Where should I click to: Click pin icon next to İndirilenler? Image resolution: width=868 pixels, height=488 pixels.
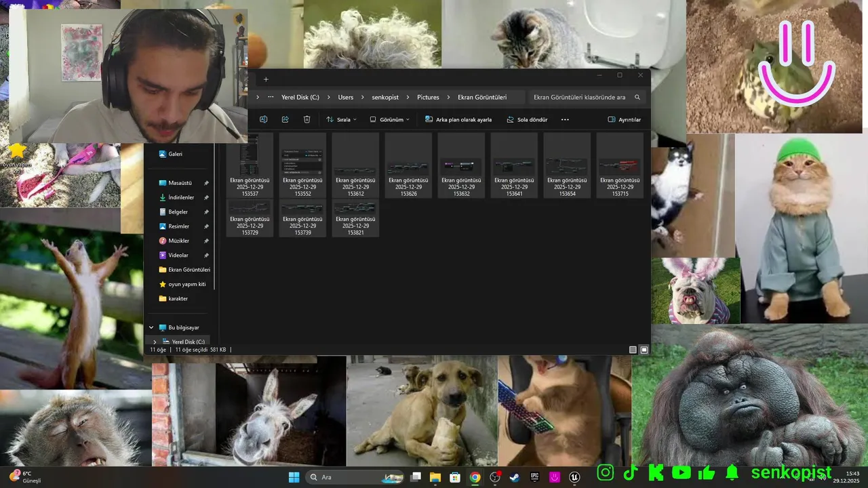[206, 197]
